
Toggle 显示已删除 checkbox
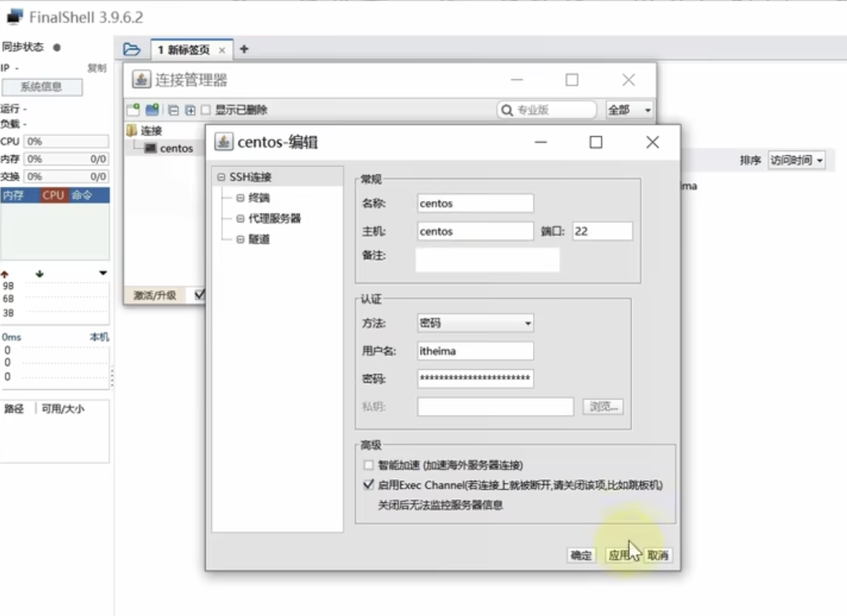click(x=206, y=110)
